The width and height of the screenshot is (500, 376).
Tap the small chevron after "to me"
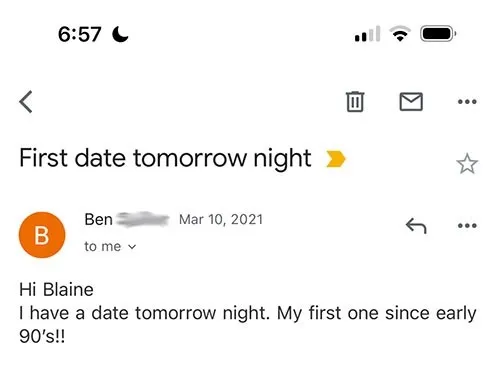click(x=132, y=247)
